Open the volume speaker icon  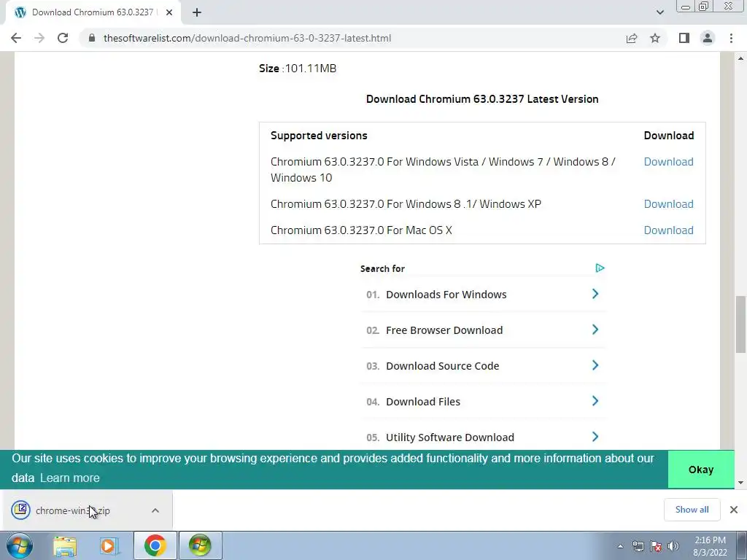pos(673,546)
